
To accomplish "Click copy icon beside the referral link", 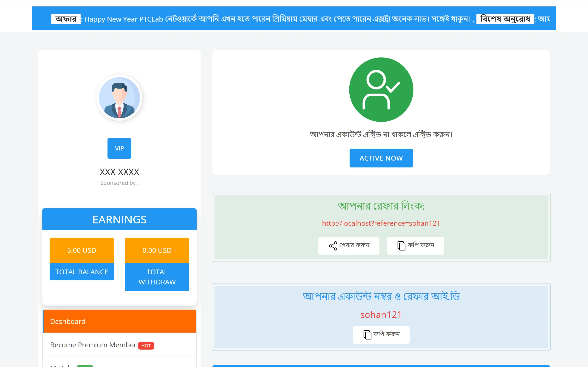I will point(401,246).
